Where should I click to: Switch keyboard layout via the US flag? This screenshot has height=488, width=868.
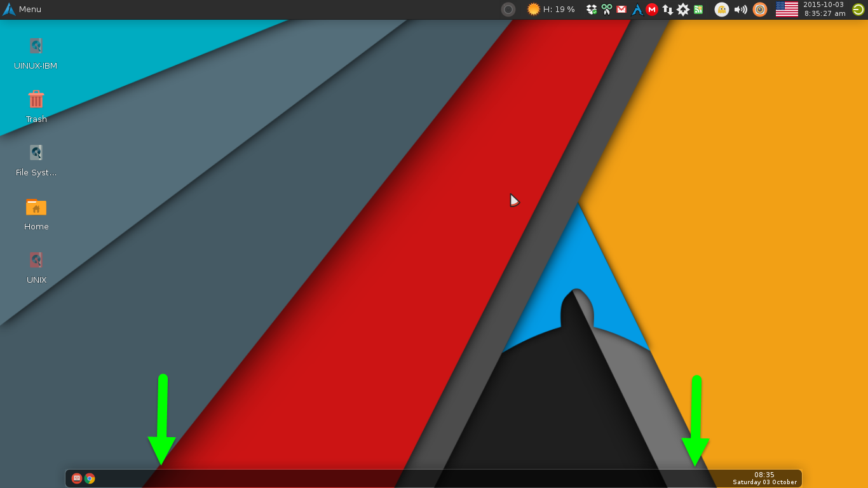(786, 9)
